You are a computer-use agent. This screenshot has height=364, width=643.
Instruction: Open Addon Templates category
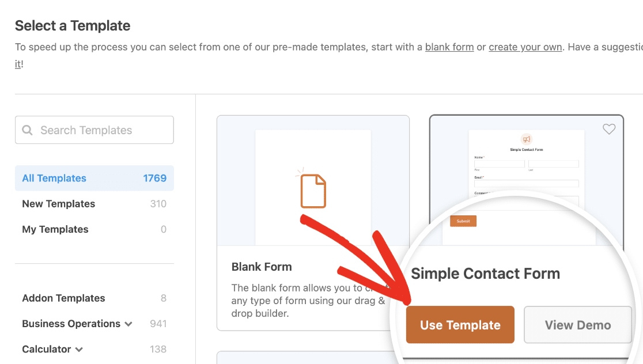coord(63,298)
